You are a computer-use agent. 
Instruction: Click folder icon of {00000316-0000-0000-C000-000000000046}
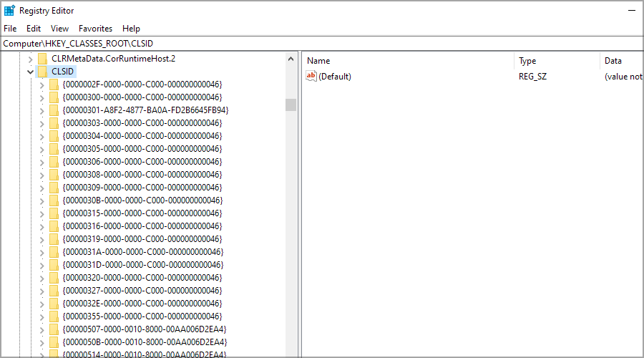(54, 226)
